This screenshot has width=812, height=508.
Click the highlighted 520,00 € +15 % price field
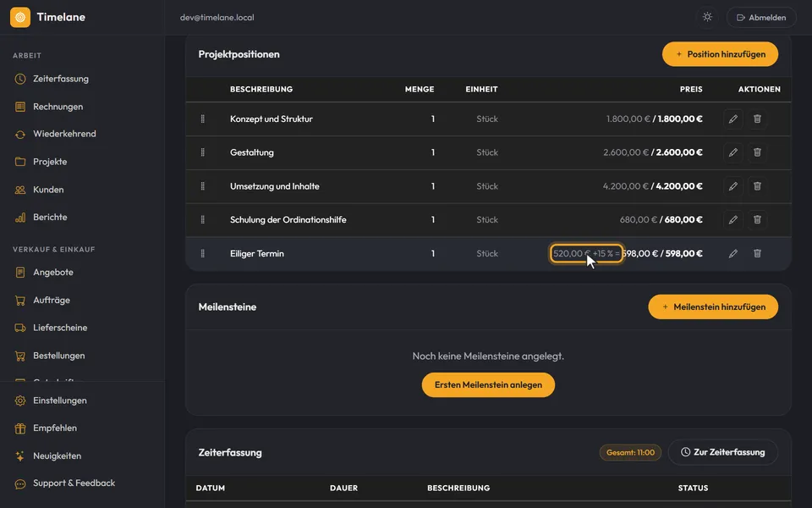586,253
